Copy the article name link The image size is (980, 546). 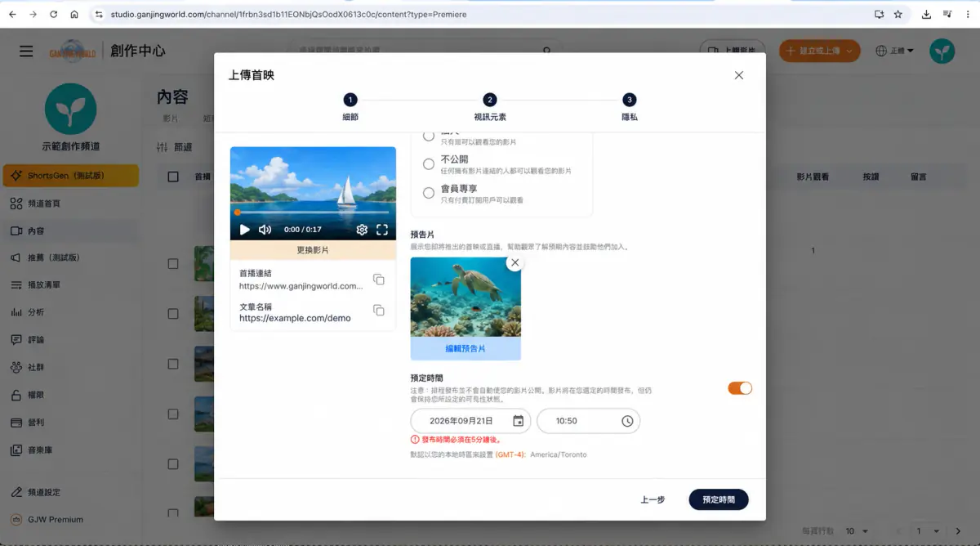379,311
